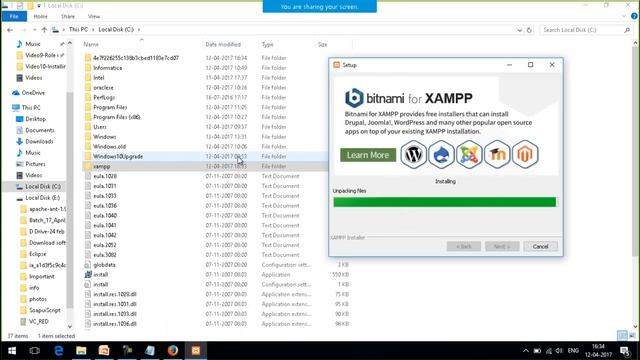Open the address bar history dropdown

(519, 30)
